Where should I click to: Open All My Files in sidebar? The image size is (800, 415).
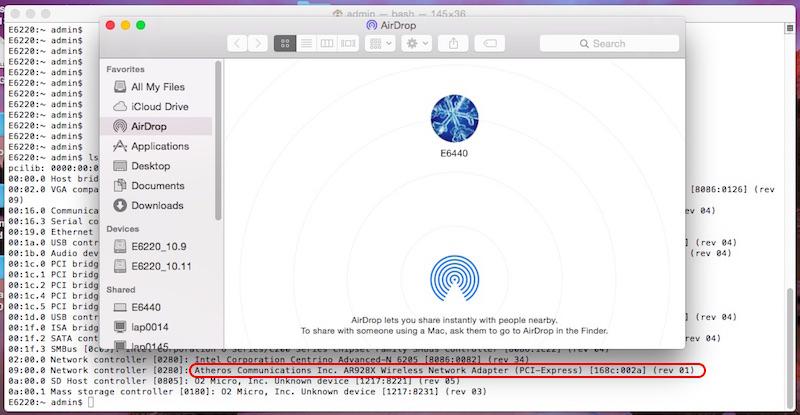click(157, 87)
